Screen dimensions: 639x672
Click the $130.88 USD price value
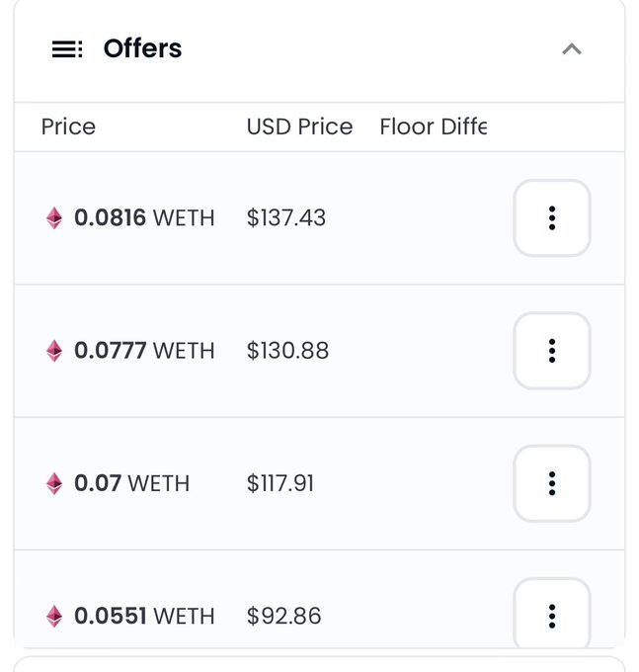[287, 350]
